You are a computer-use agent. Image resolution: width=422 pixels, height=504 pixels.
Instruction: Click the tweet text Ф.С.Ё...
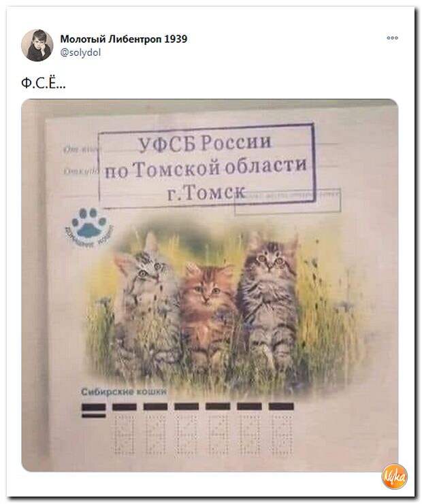coord(43,83)
